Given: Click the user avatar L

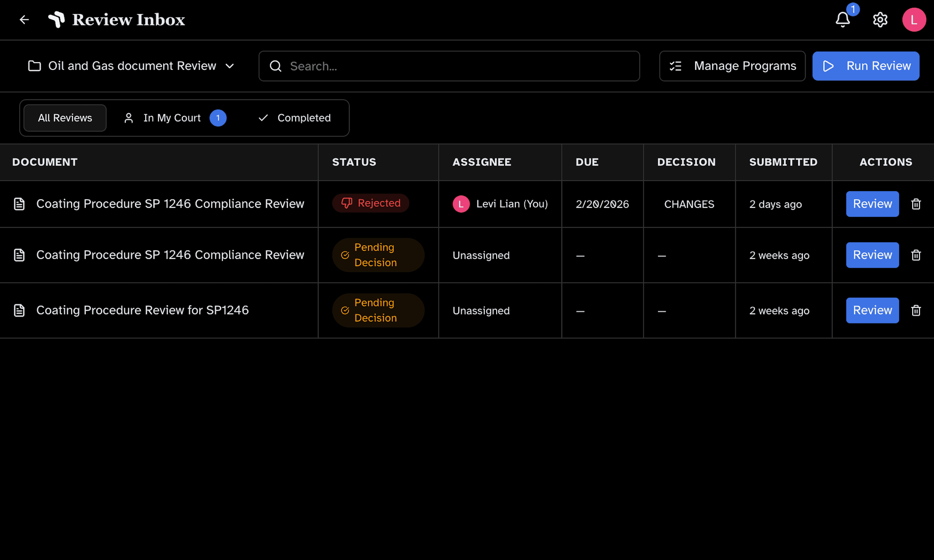Looking at the screenshot, I should pos(914,20).
